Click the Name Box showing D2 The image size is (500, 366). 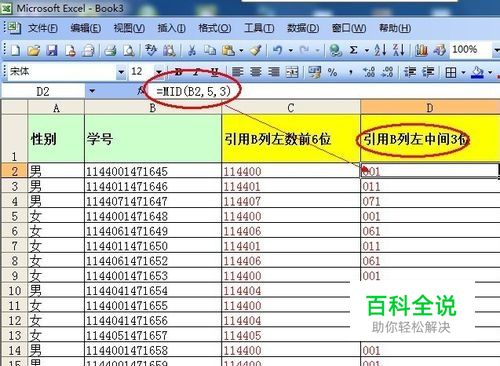pyautogui.click(x=43, y=91)
